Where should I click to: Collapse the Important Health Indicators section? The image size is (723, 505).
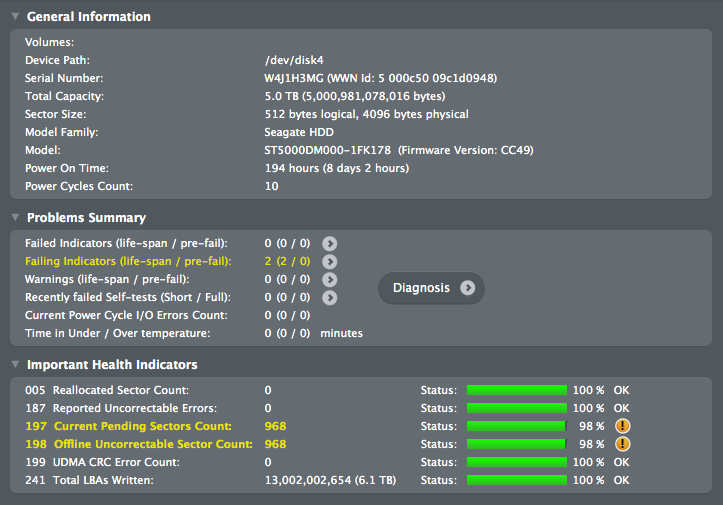tap(15, 364)
